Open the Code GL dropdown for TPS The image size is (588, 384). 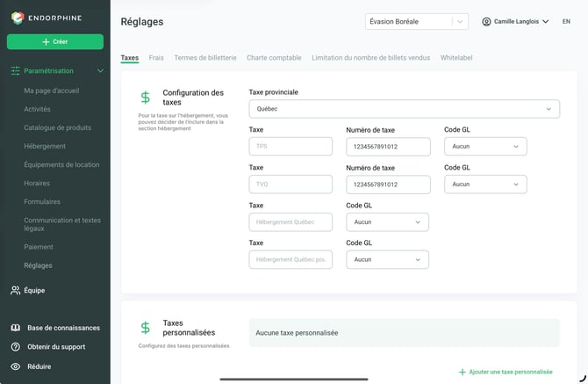click(x=485, y=147)
